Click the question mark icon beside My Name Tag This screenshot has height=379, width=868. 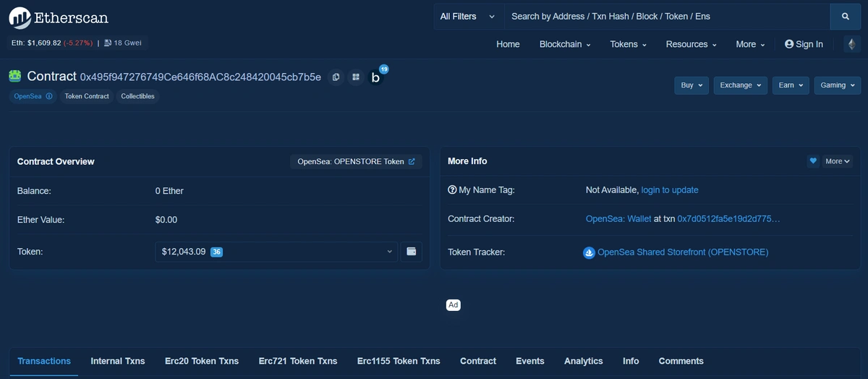point(452,189)
